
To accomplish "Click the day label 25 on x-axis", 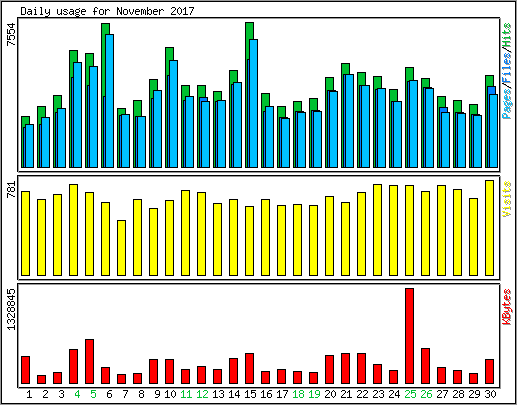I will (x=410, y=394).
